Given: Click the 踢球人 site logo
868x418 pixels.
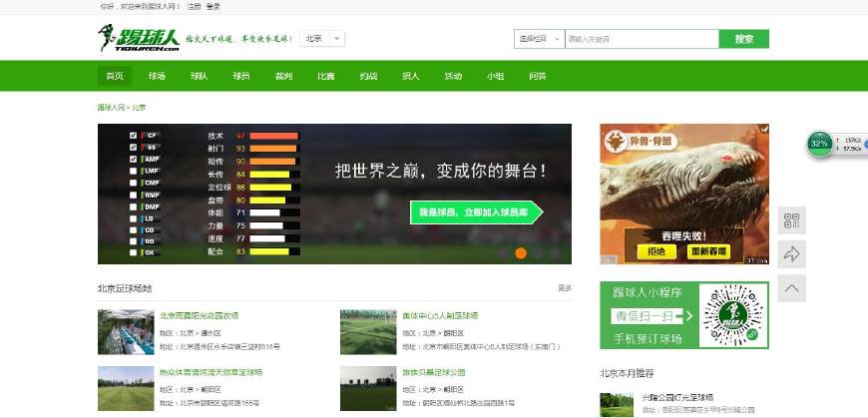Looking at the screenshot, I should [139, 39].
